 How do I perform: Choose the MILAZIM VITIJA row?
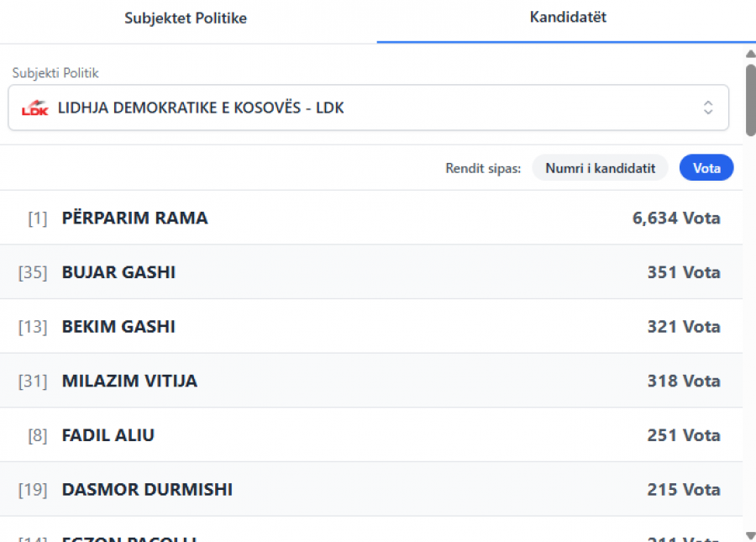tap(129, 381)
